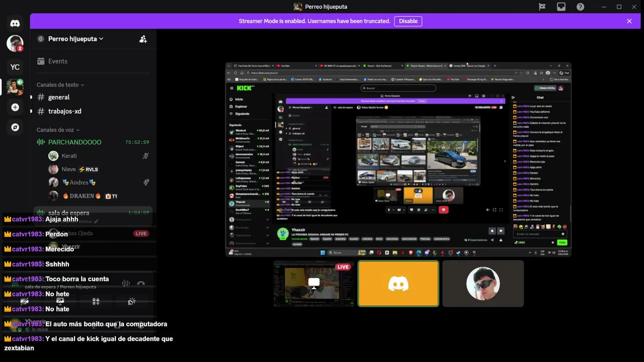The height and width of the screenshot is (362, 644).
Task: Click the invite people icon beside server name
Action: pos(143,39)
